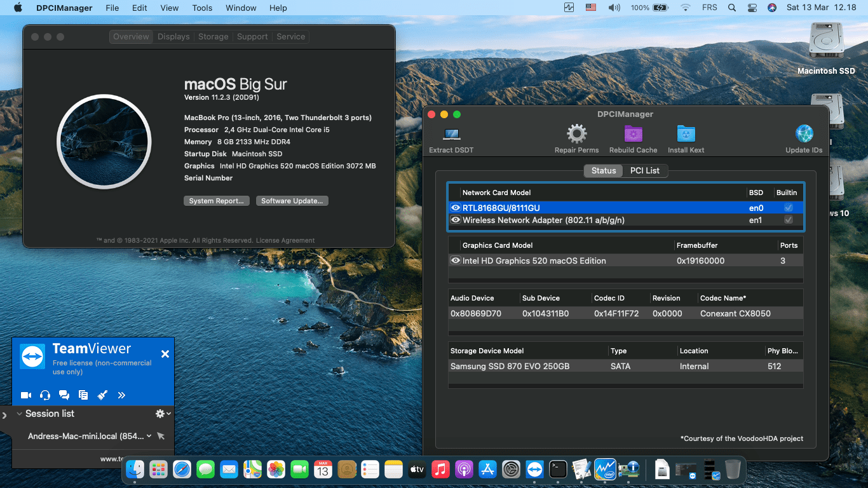
Task: Click the TeamViewer whiteboard brush icon
Action: click(102, 395)
